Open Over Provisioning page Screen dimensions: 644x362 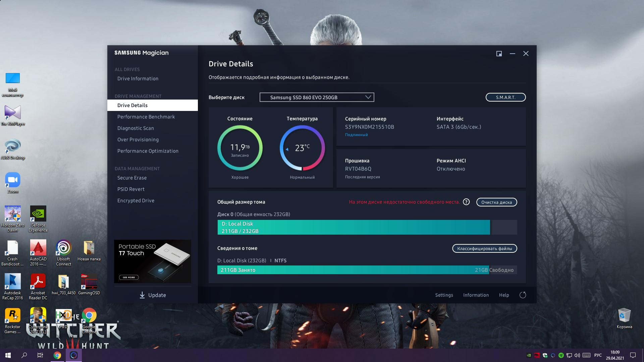tap(138, 139)
